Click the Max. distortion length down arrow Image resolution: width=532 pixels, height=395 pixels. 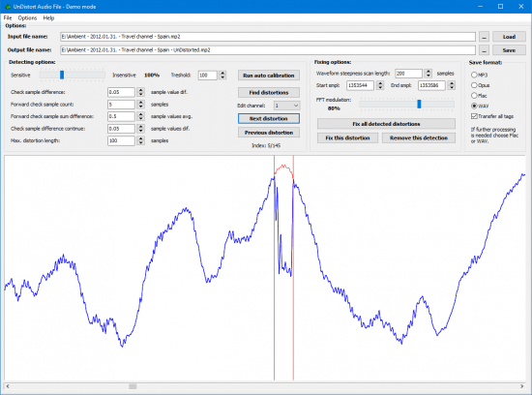(x=141, y=143)
